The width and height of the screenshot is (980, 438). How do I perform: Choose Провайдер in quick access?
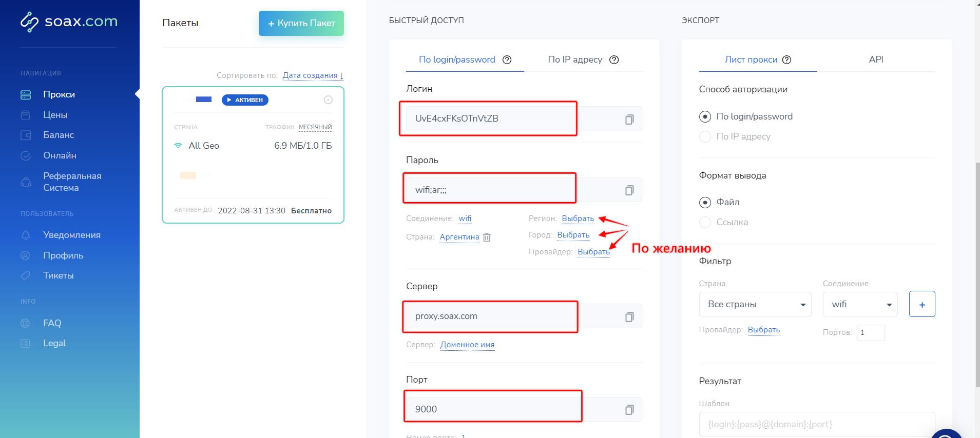[x=593, y=252]
